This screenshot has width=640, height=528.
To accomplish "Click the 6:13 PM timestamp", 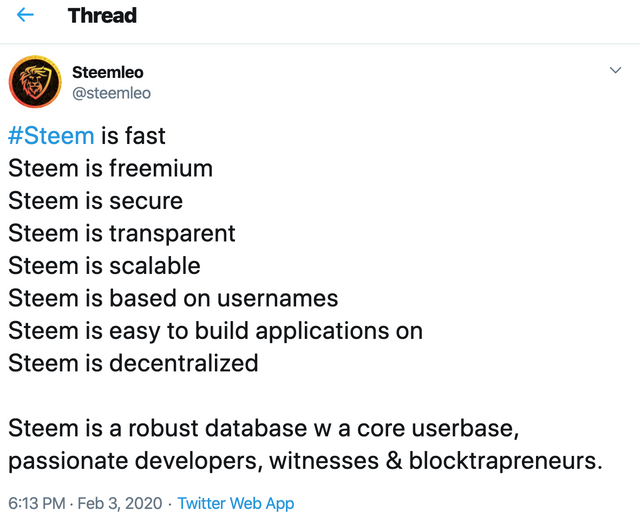I will [x=37, y=503].
